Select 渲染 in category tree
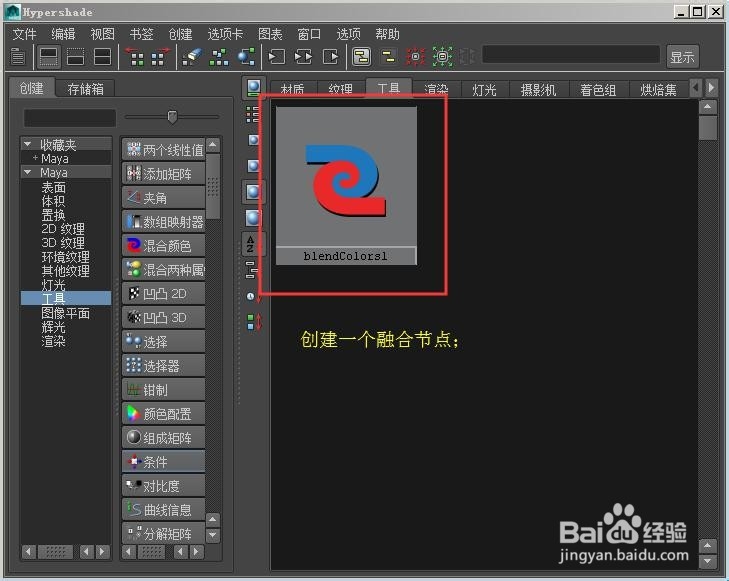The image size is (729, 581). click(53, 341)
